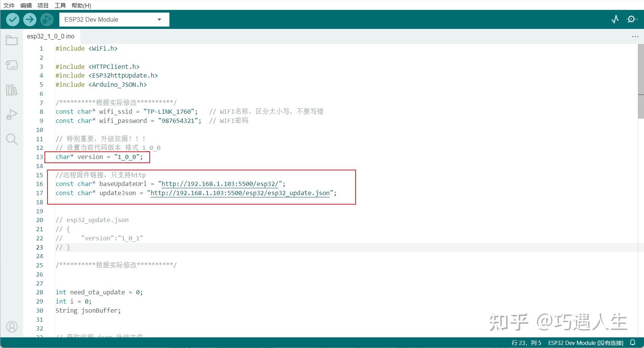Open the Debug panel sidebar icon
The image size is (644, 348).
point(12,114)
